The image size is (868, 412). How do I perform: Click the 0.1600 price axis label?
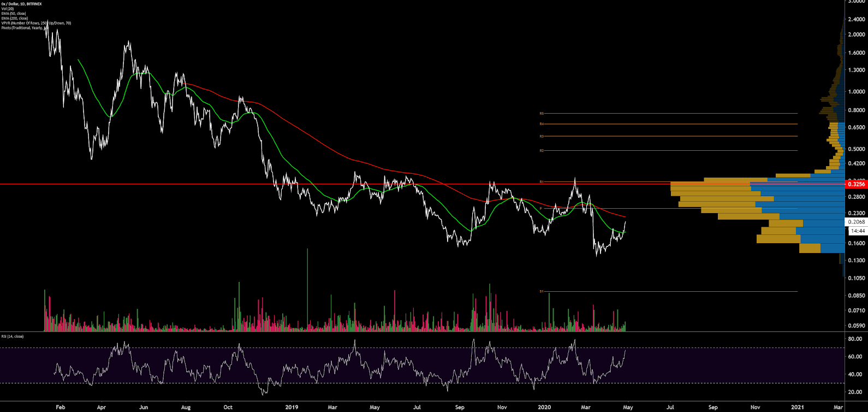[857, 243]
